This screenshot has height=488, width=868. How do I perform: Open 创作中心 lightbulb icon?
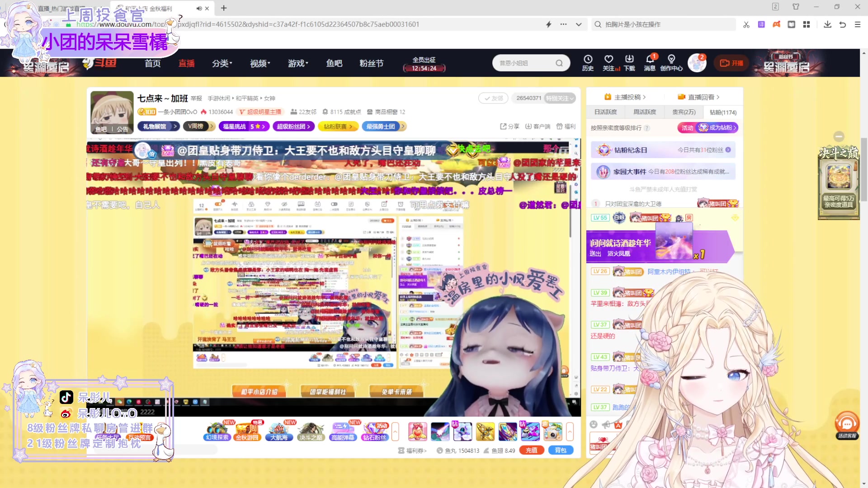(x=671, y=63)
